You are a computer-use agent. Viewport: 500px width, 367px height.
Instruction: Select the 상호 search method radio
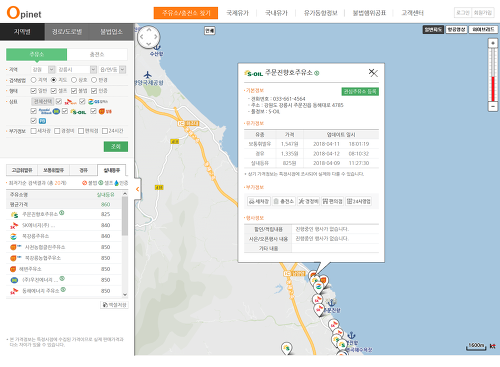point(74,80)
